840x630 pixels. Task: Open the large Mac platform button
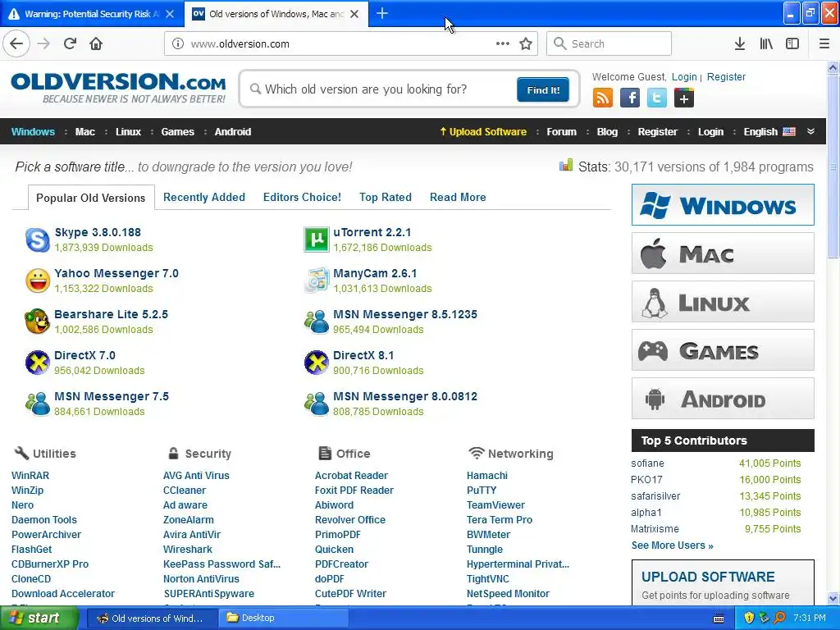[723, 253]
